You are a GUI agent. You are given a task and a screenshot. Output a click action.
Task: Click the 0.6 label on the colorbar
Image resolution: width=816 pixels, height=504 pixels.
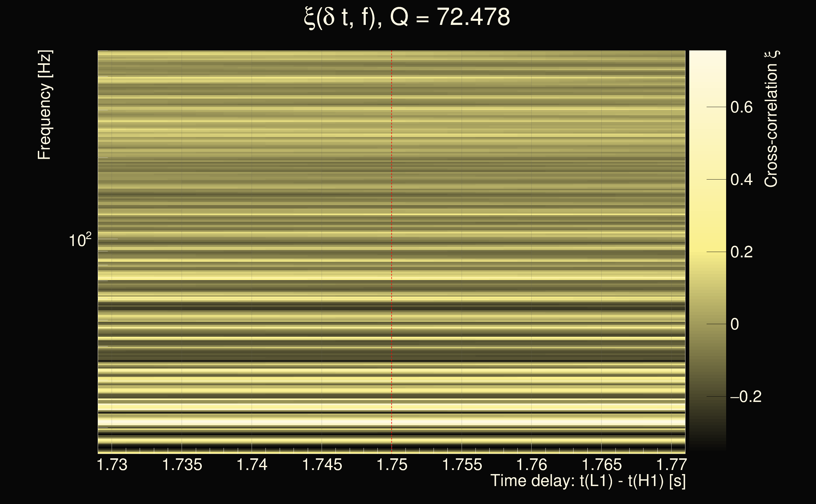741,107
